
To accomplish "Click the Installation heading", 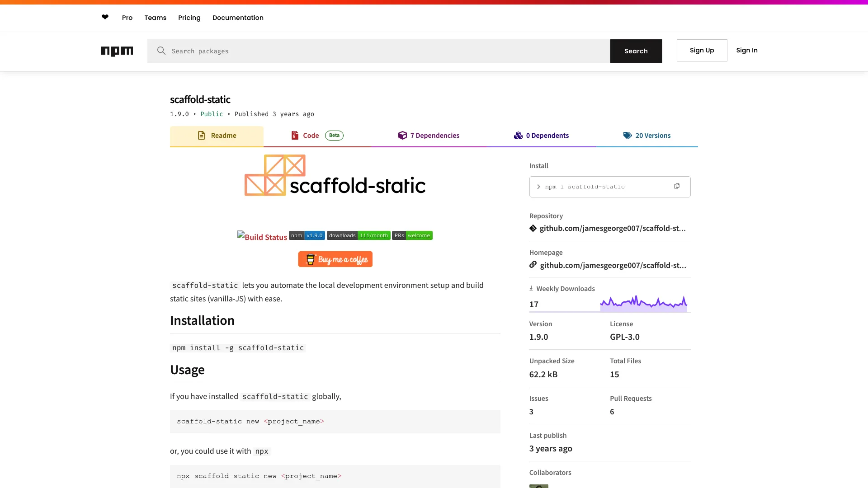I will (202, 320).
